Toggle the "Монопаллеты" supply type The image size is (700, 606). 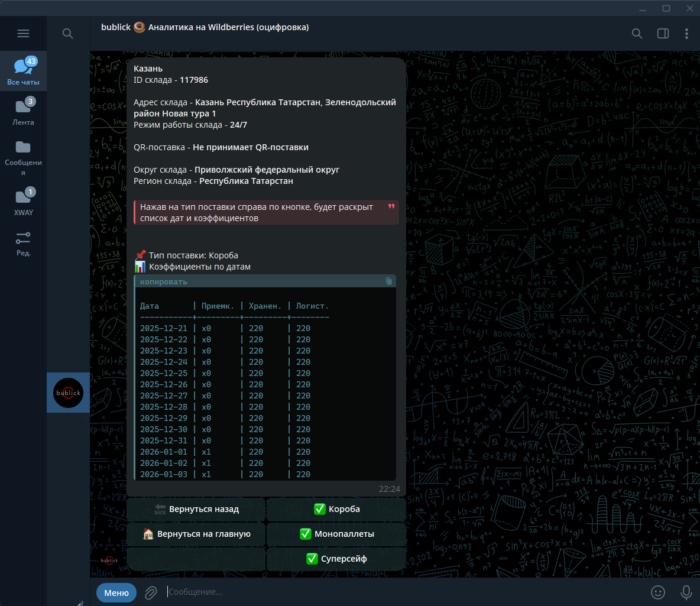point(336,534)
